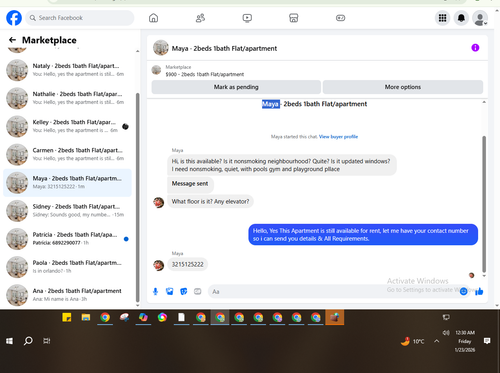Open Task View on the taskbar
Viewport: 500px width, 373px height.
point(47,341)
